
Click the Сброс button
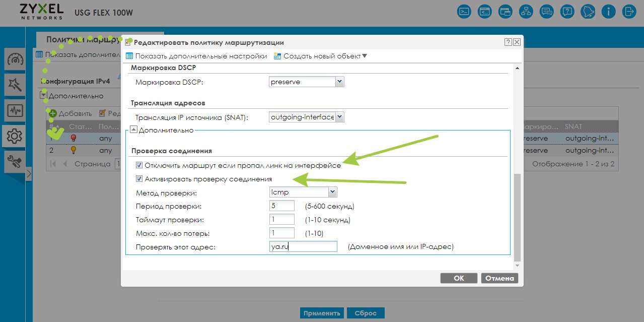(x=366, y=313)
